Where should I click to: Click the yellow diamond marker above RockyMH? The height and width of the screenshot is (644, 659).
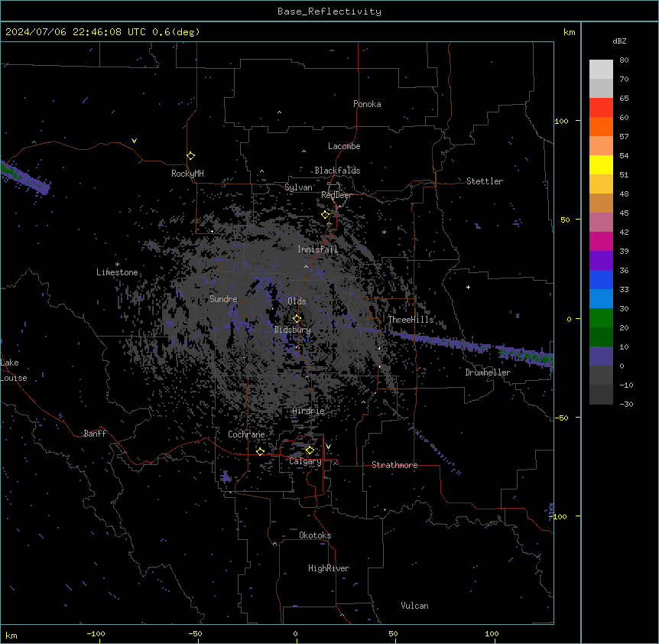coord(191,156)
